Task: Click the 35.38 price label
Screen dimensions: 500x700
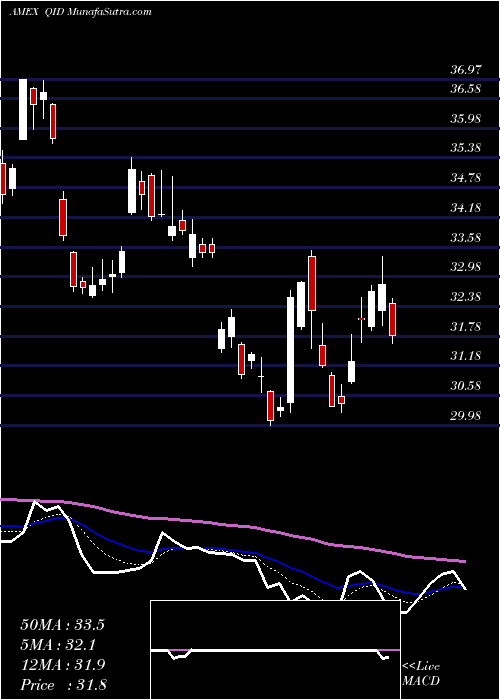Action: [465, 148]
